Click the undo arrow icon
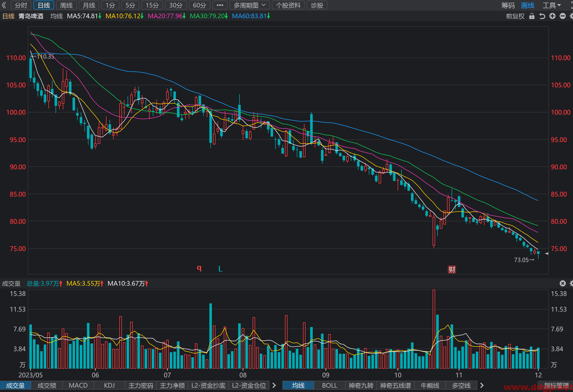This screenshot has height=392, width=573. [542, 16]
